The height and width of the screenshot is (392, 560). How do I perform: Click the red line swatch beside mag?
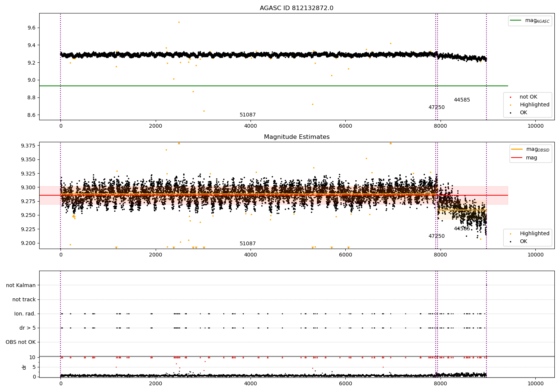[x=517, y=158]
